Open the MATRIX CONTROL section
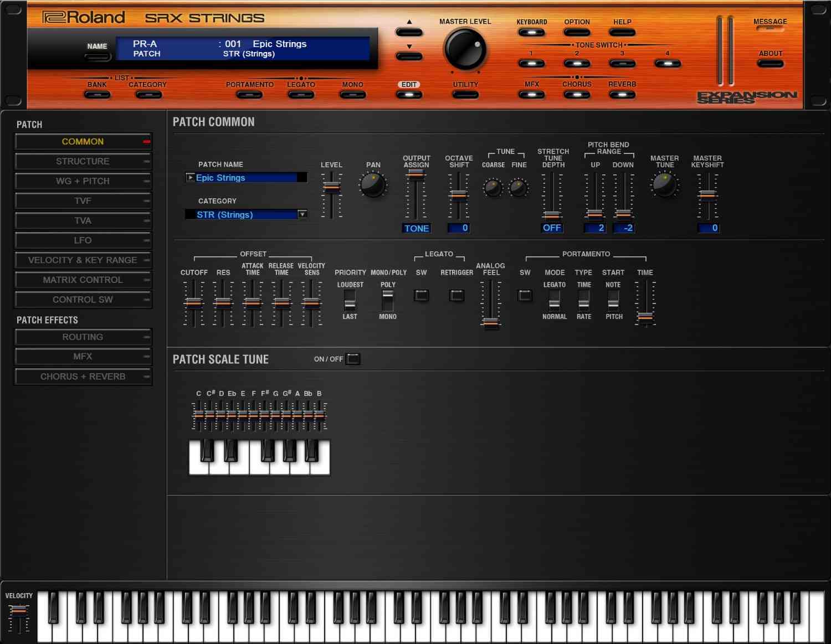 point(83,280)
